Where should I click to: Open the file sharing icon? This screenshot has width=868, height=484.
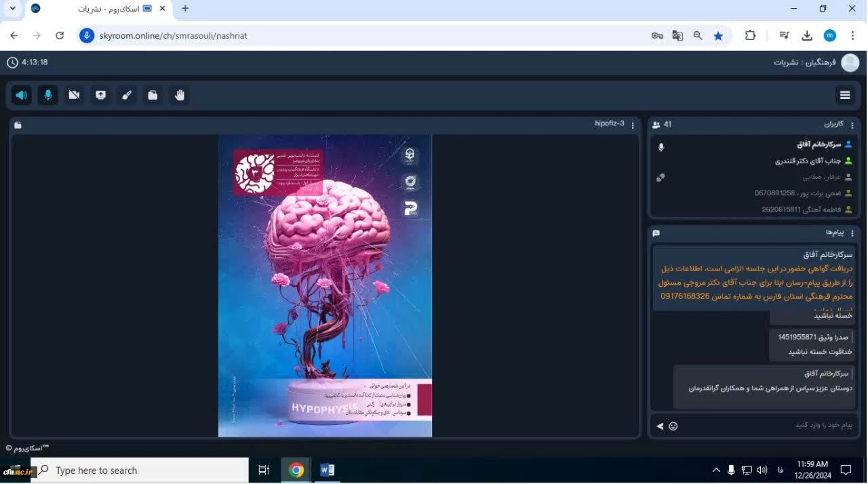tap(153, 96)
